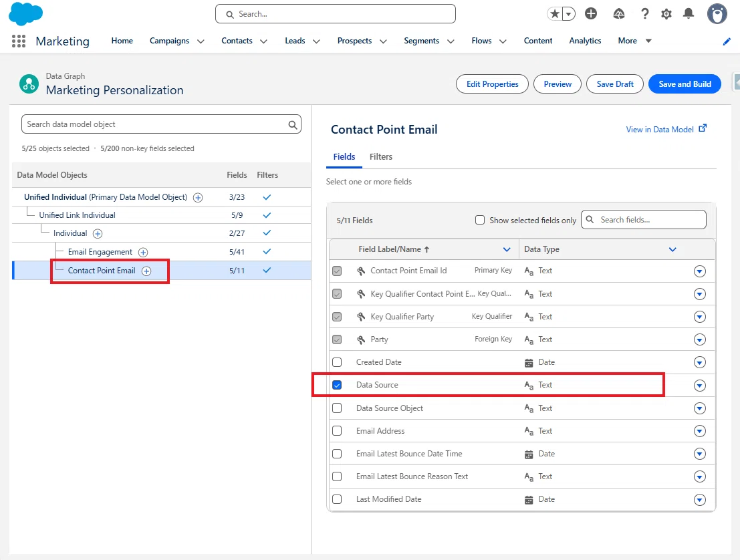Click the text type icon for Email Address

coord(529,431)
